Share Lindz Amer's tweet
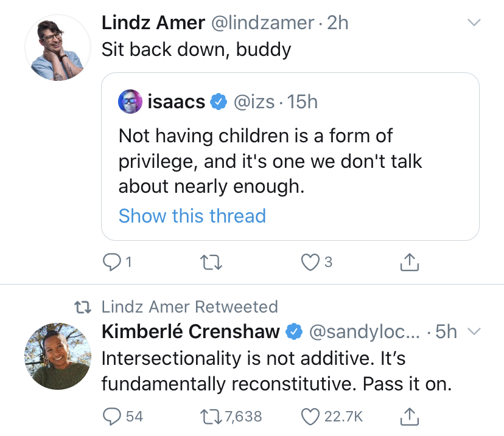 coord(410,262)
